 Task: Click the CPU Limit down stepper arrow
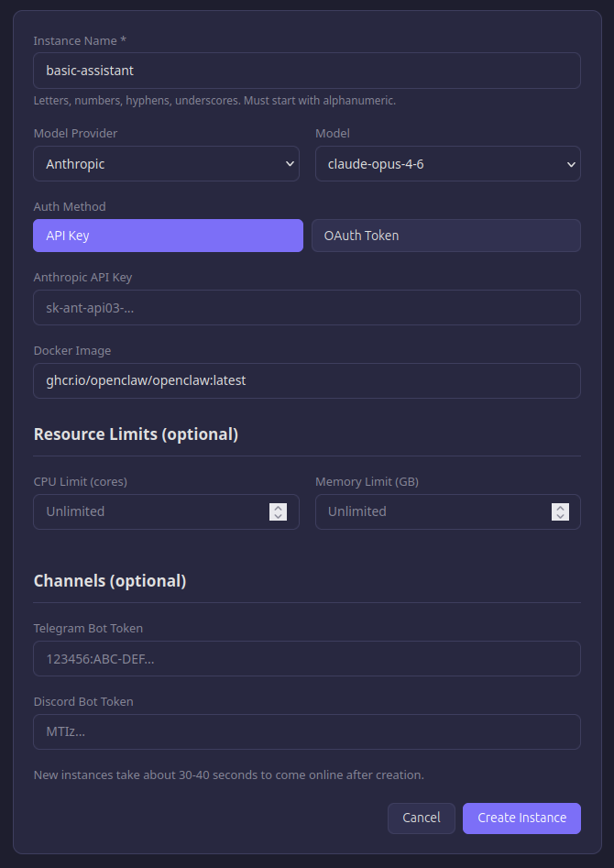(x=278, y=516)
